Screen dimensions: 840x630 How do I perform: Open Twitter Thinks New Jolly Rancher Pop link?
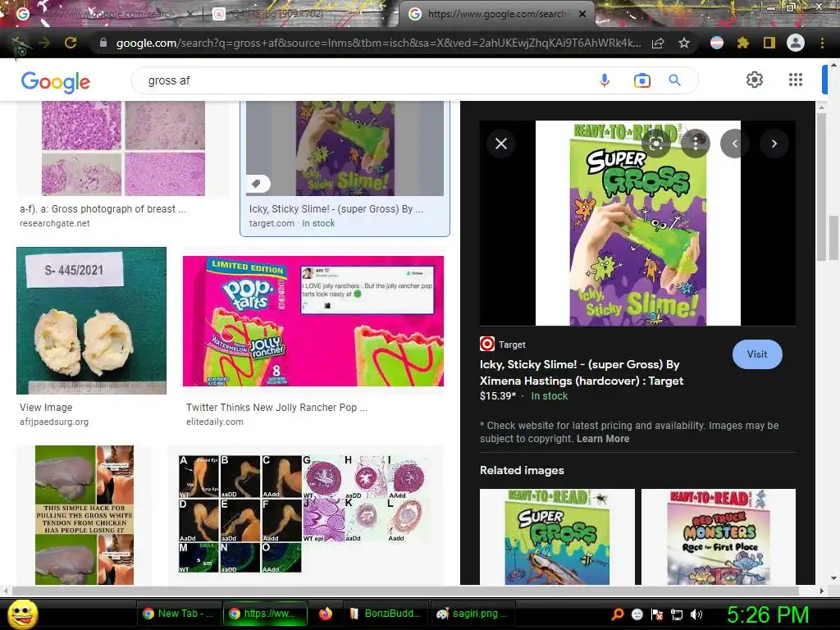coord(276,407)
